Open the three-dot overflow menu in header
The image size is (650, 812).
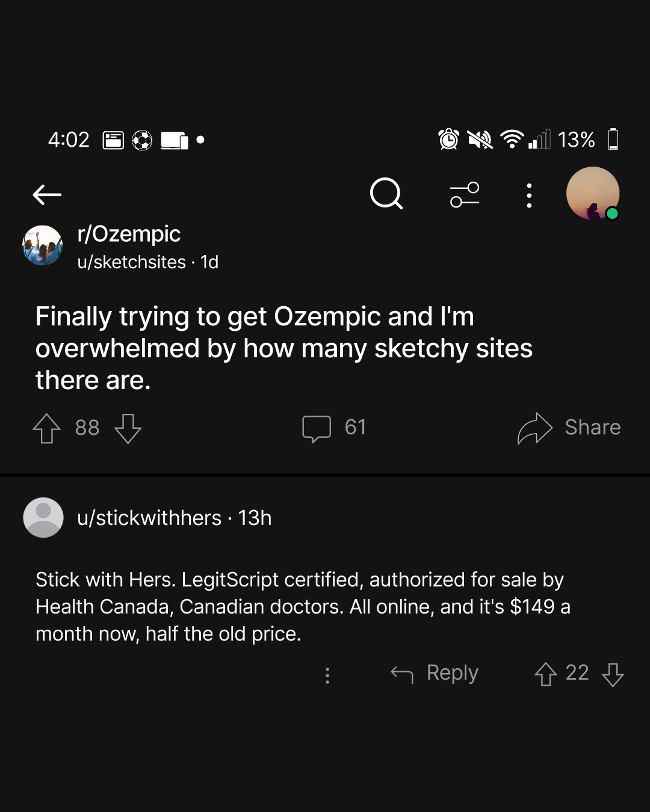point(529,195)
